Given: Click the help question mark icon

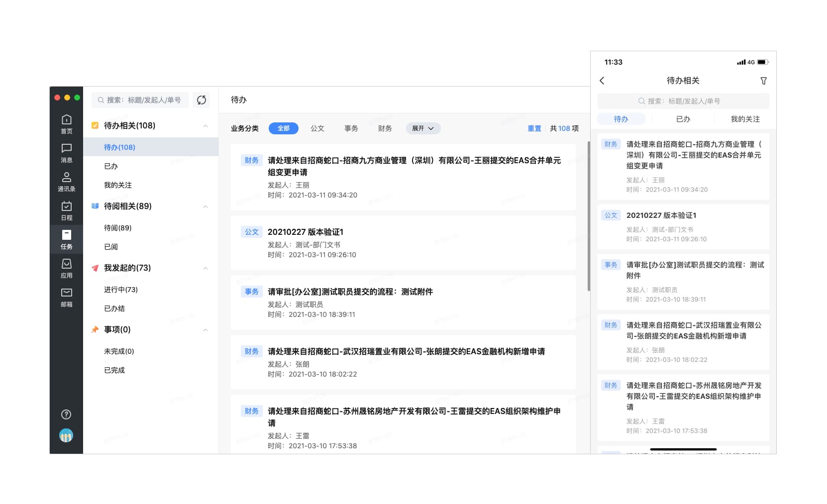Looking at the screenshot, I should 66,414.
